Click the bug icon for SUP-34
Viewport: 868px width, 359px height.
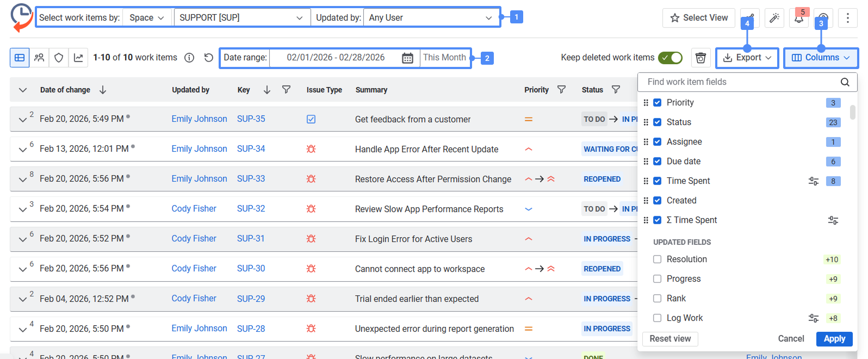[311, 149]
